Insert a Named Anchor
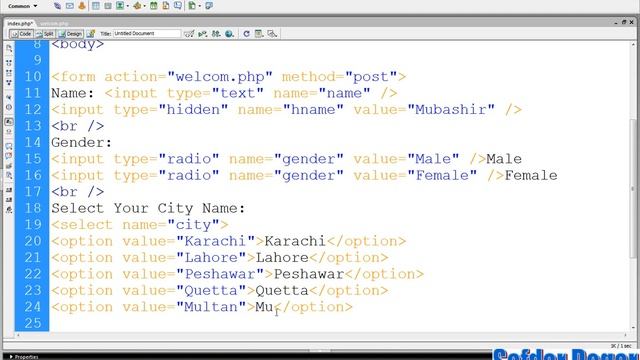The height and width of the screenshot is (360, 640). (82, 6)
